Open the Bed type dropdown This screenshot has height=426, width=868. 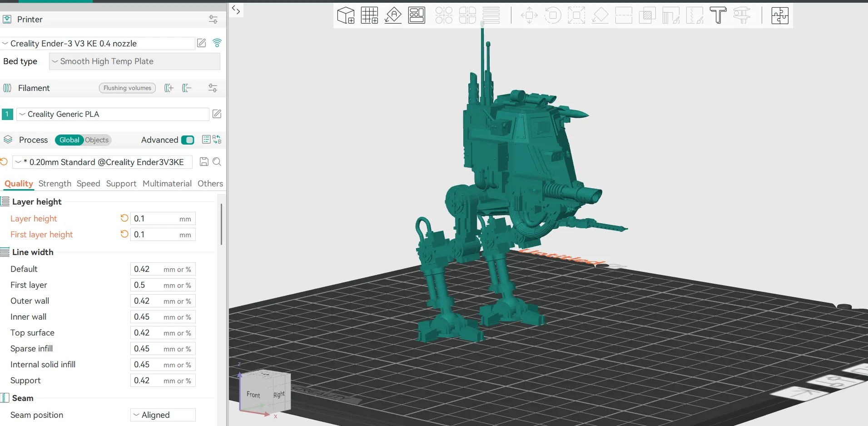pyautogui.click(x=134, y=61)
